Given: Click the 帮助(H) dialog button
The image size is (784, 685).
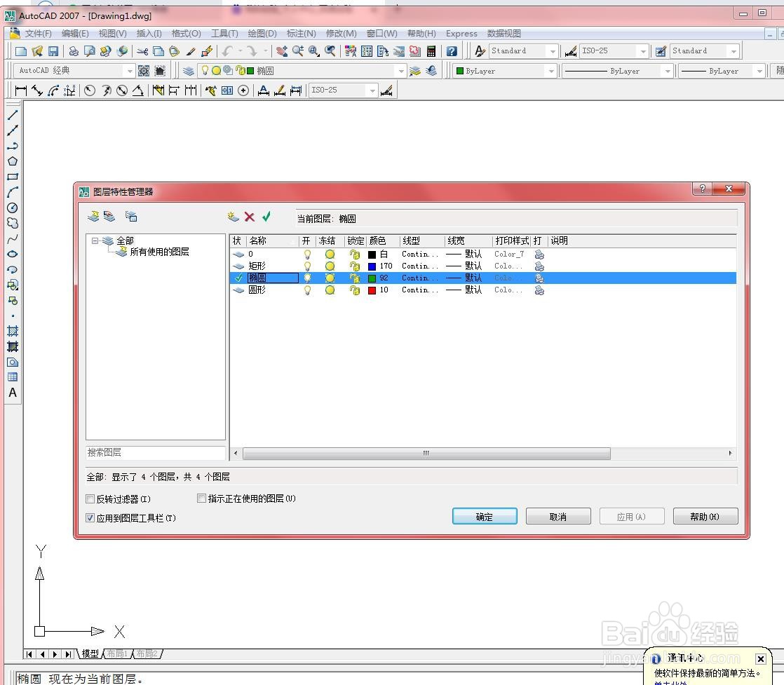Looking at the screenshot, I should tap(705, 517).
